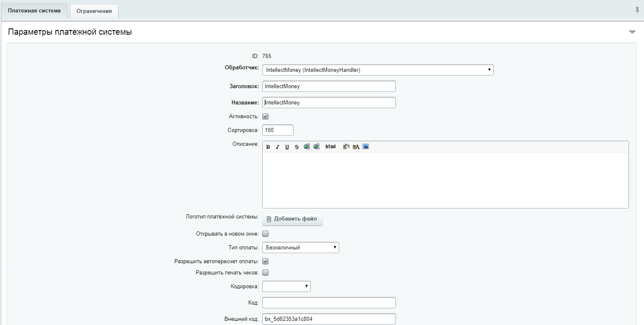
Task: Toggle bold formatting in description editor
Action: [x=268, y=147]
